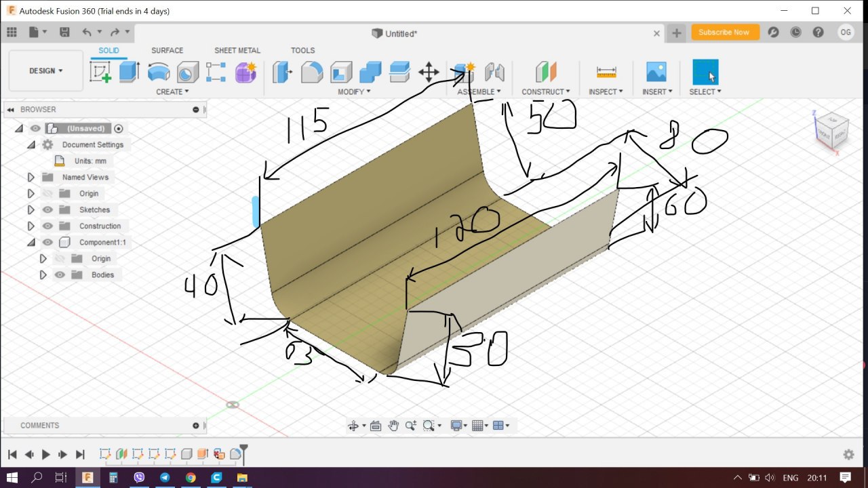Click the Insert image icon
Screen dimensions: 868x488
point(656,72)
